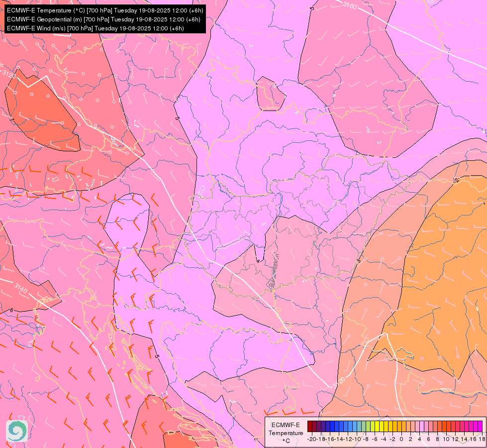Viewport: 487px width, 448px height.
Task: Pick the dark red swatch at legend's -20 end
Action: [309, 426]
